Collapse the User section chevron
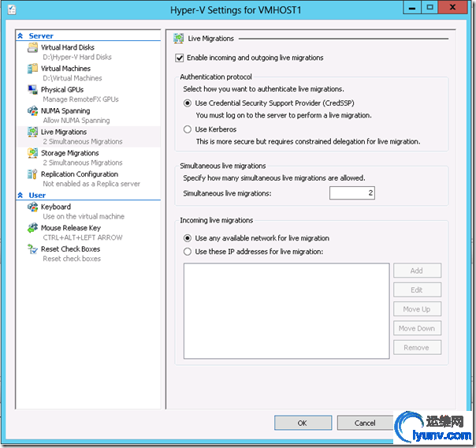Screen dimensions: 476x448 click(20, 196)
